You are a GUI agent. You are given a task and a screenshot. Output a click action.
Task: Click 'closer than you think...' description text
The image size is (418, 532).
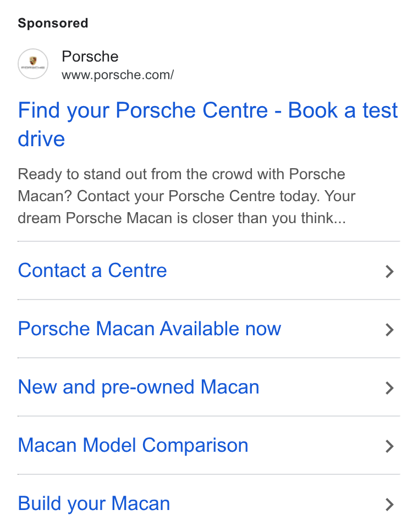point(269,218)
